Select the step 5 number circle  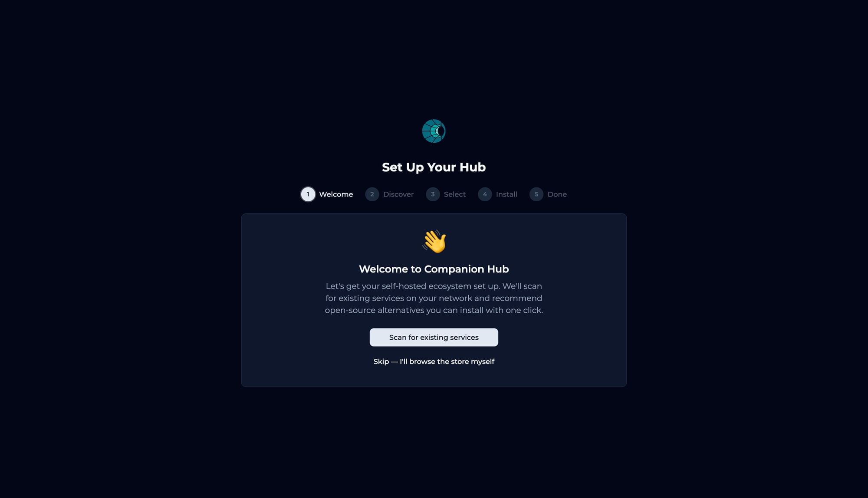pos(536,194)
